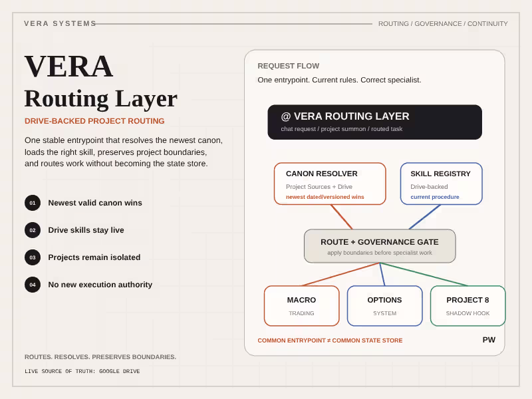
Task: Click the 02 numbered badge
Action: [x=33, y=230]
